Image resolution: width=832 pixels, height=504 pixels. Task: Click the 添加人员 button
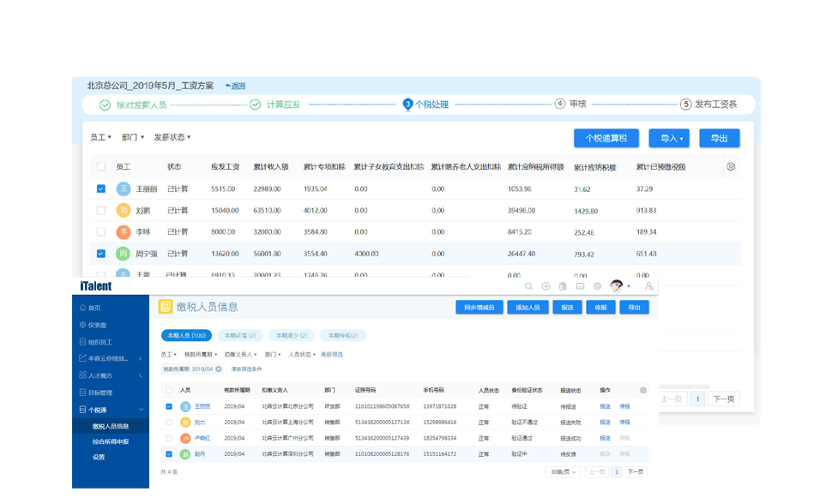tap(528, 307)
